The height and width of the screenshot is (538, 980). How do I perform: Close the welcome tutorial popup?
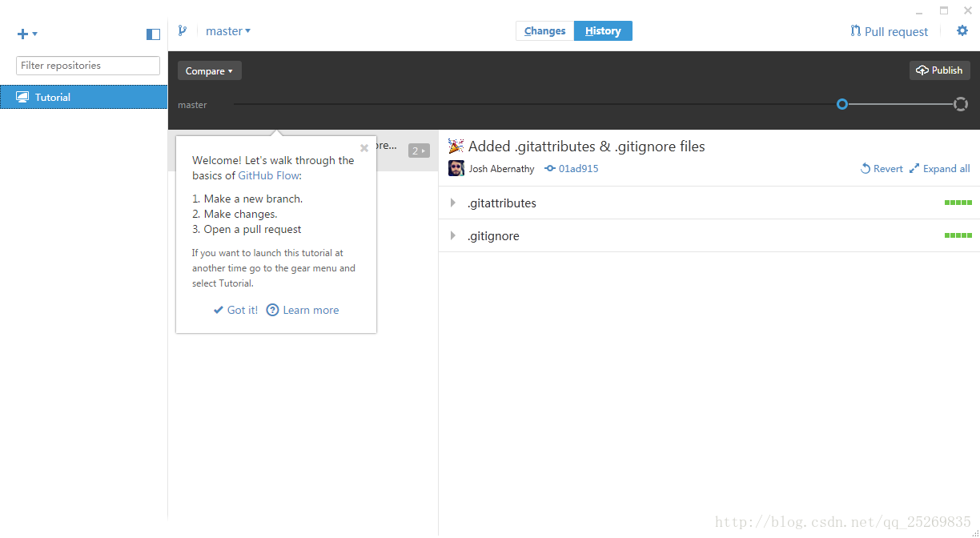(364, 148)
